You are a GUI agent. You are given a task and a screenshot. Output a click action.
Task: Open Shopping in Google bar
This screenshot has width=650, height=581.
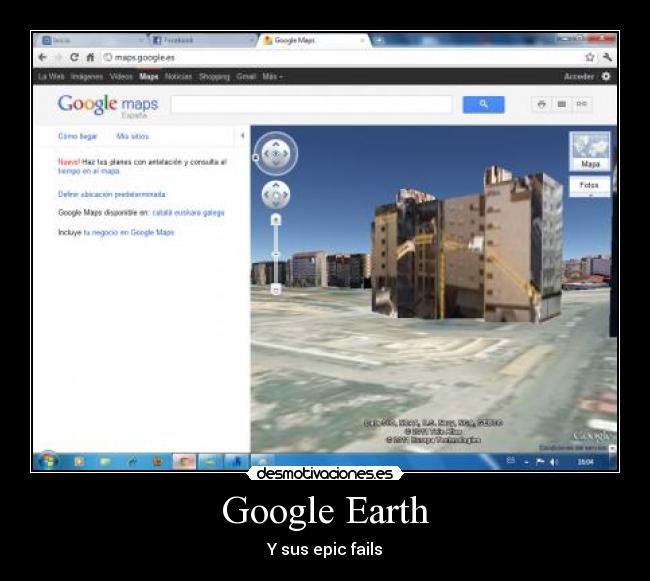(214, 76)
